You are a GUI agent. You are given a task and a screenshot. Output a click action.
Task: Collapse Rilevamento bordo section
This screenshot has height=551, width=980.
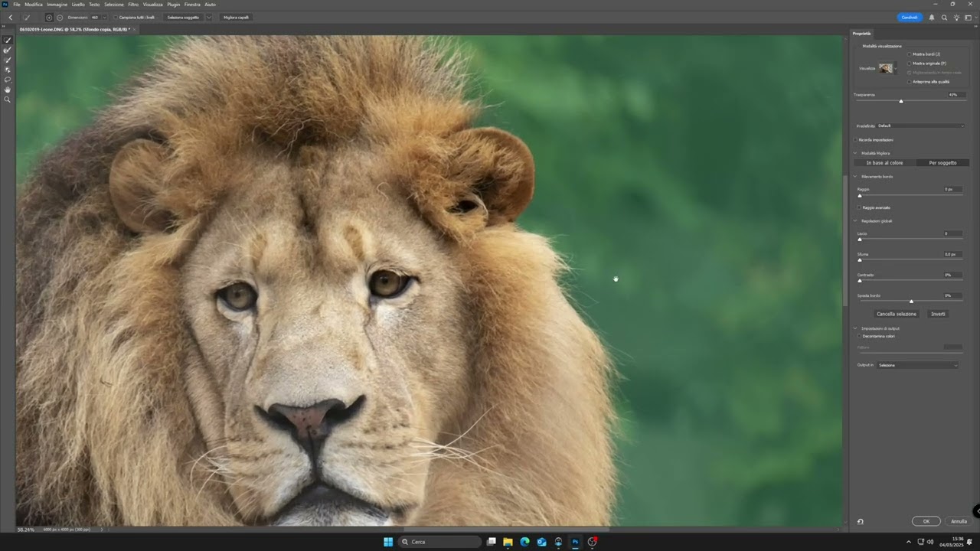coord(855,177)
